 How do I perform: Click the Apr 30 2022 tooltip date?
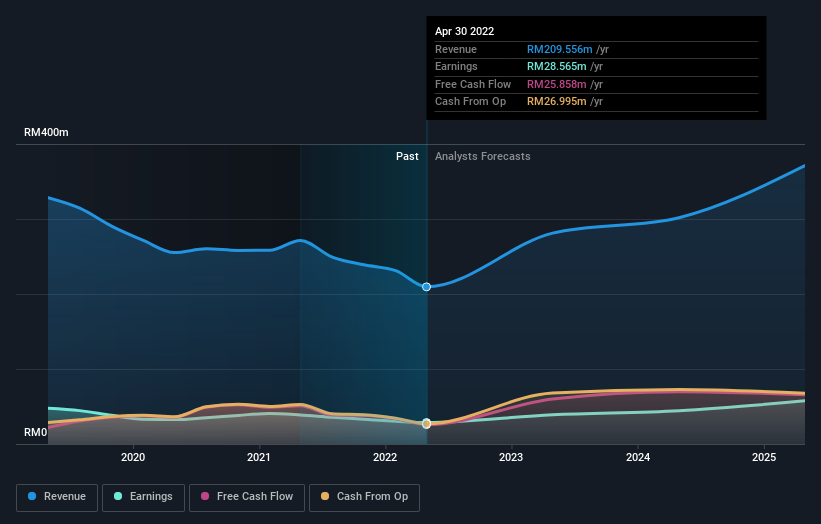click(464, 31)
